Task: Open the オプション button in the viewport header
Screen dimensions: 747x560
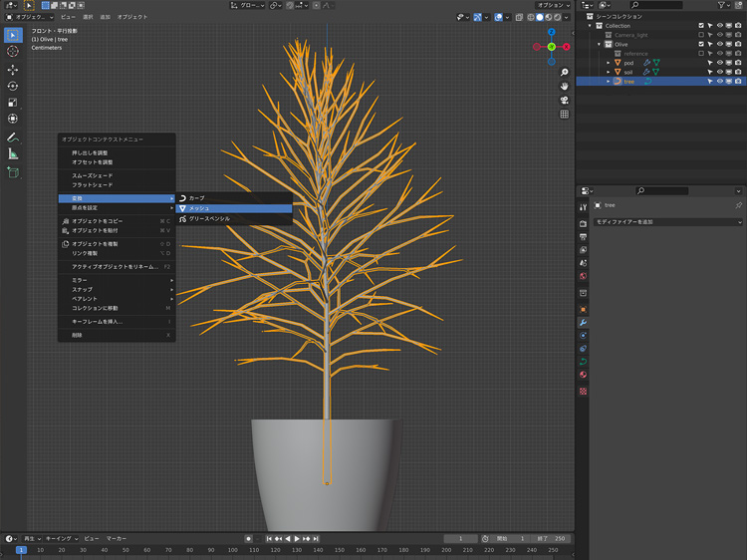Action: coord(553,5)
